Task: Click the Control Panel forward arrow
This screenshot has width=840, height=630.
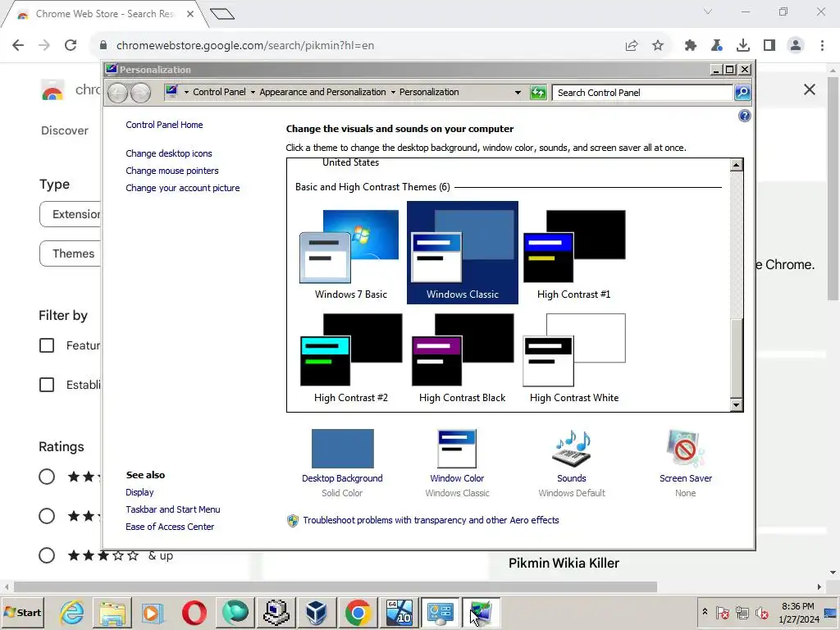Action: [x=140, y=93]
